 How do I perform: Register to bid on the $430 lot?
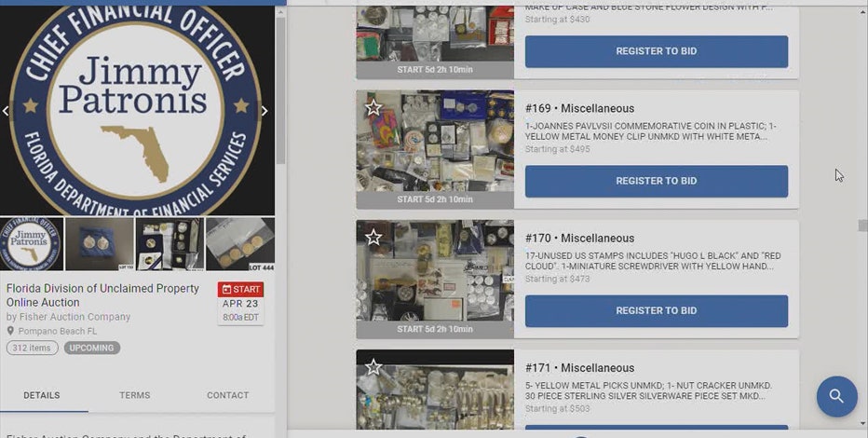coord(657,51)
